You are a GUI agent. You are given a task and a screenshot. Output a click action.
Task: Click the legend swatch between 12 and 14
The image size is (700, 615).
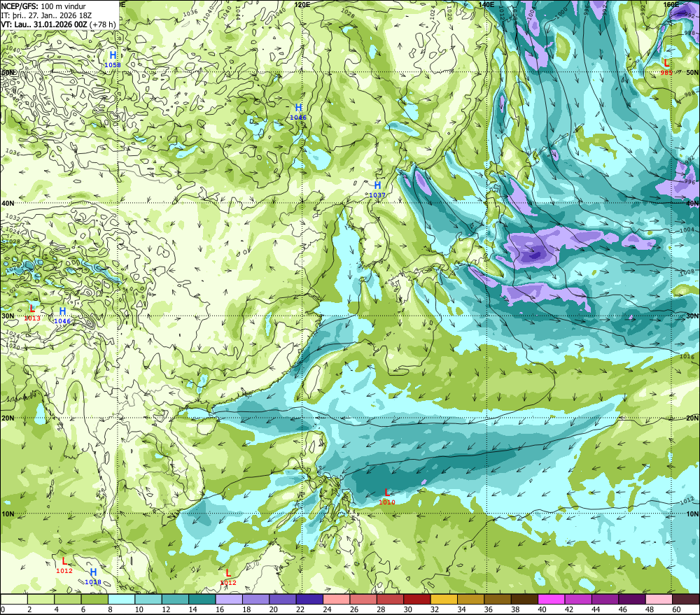pyautogui.click(x=175, y=599)
